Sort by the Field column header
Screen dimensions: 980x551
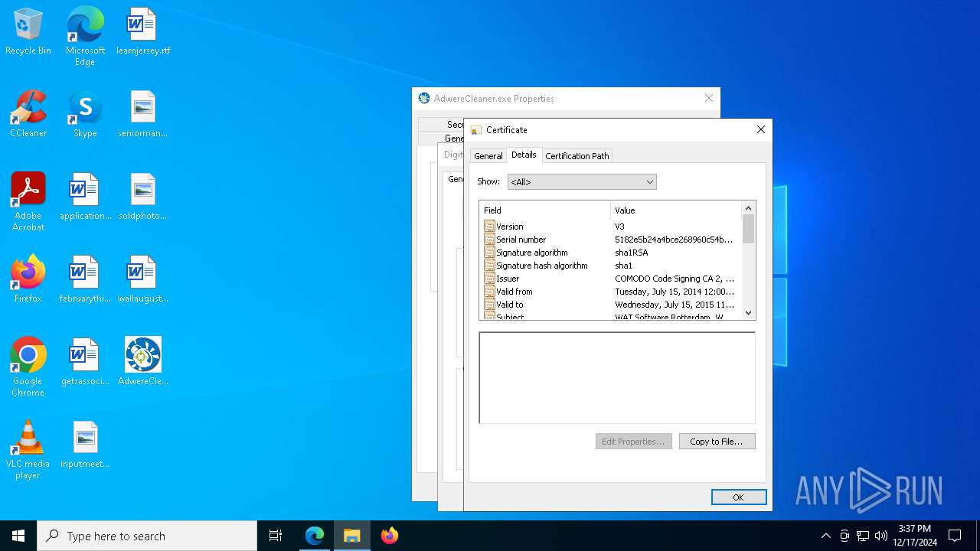pyautogui.click(x=545, y=210)
